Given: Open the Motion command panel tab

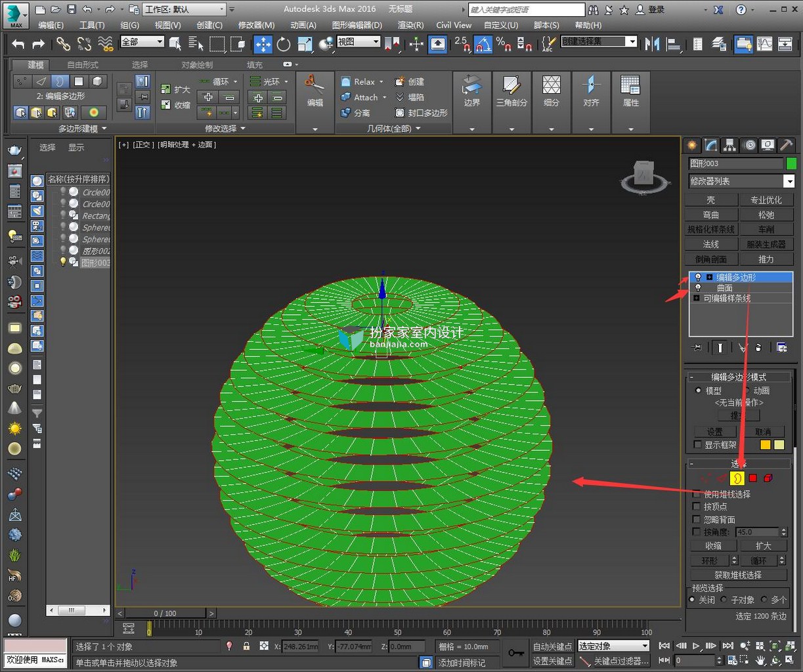Looking at the screenshot, I should click(749, 145).
